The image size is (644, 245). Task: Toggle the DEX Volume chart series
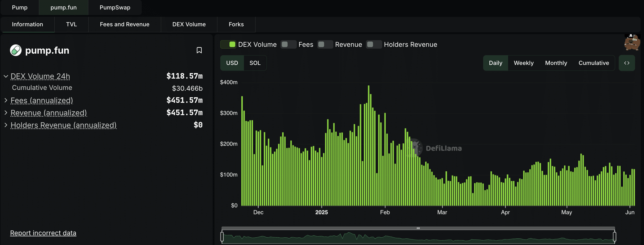click(x=228, y=44)
